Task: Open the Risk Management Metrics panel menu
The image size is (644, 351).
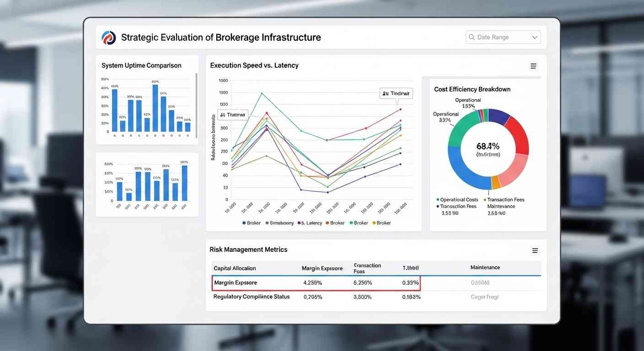Action: 535,250
